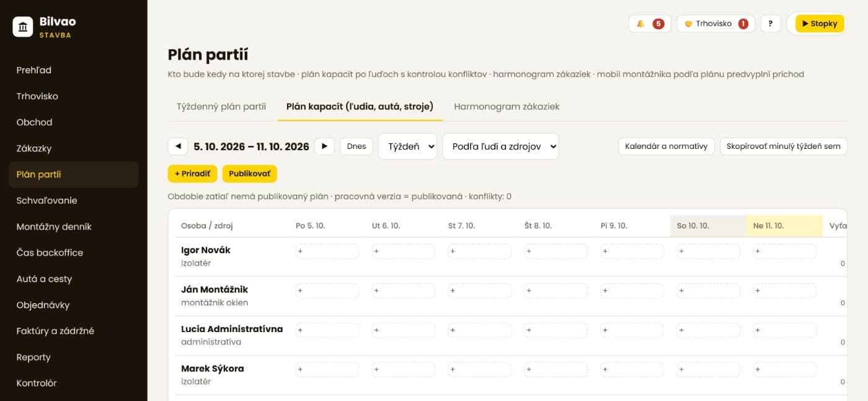Open Autá a cesty in the sidebar
Image resolution: width=868 pixels, height=401 pixels.
(x=74, y=279)
